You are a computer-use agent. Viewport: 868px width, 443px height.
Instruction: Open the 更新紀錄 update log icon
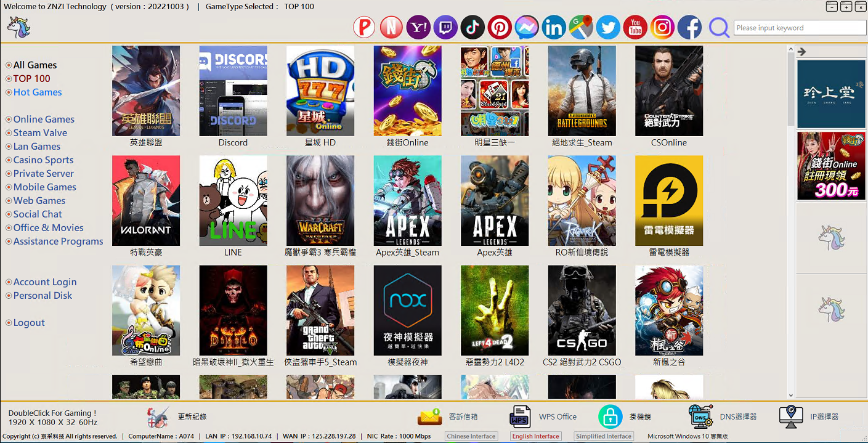158,417
